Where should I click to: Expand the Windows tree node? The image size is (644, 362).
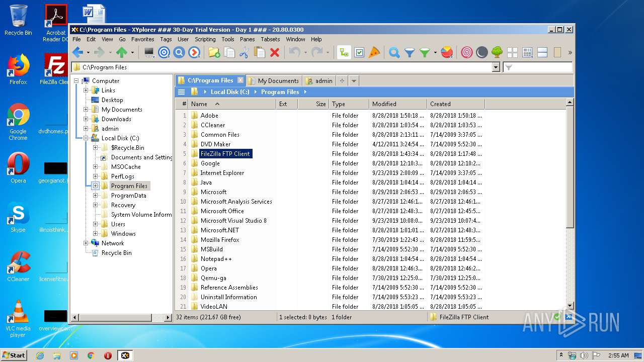tap(95, 234)
